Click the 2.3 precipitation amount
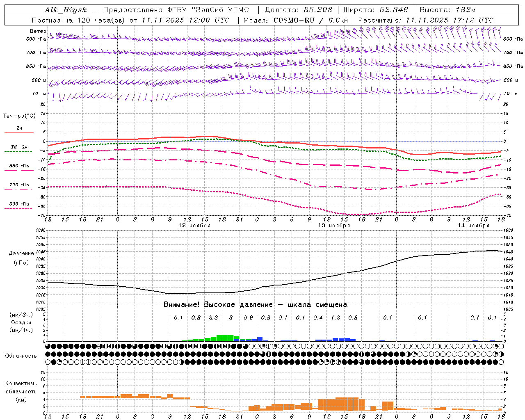 pyautogui.click(x=213, y=318)
